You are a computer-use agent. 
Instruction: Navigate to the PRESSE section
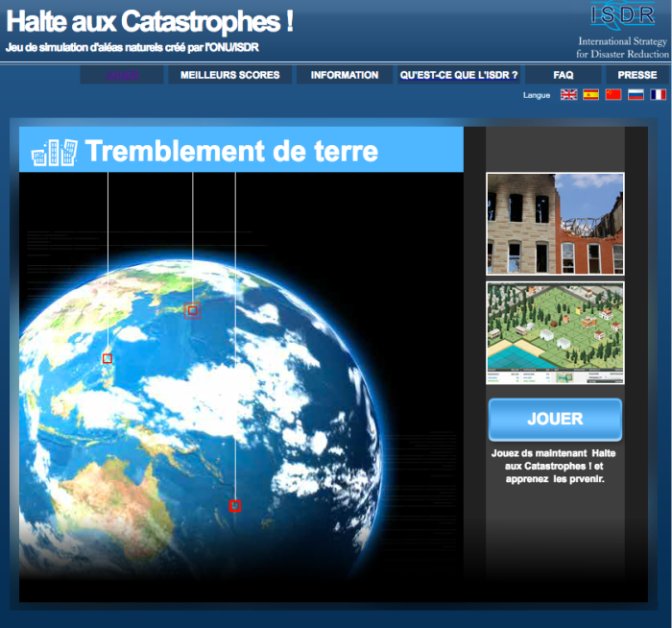click(637, 75)
